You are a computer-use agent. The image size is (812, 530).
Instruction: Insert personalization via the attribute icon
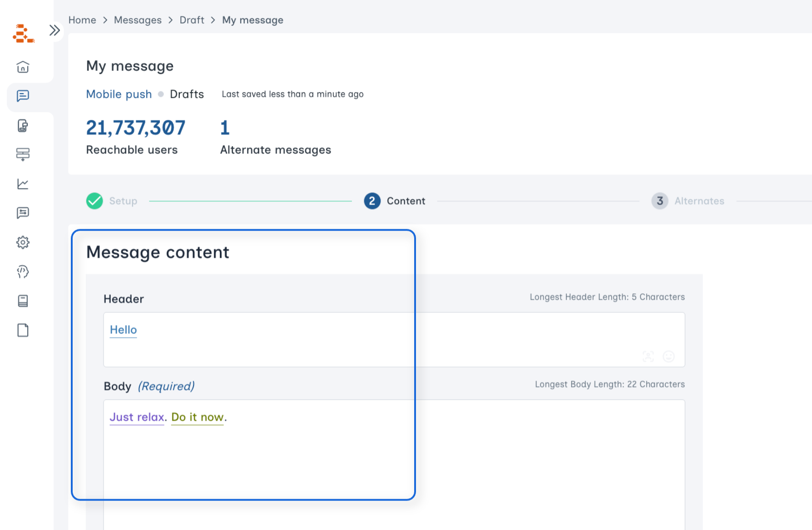649,357
